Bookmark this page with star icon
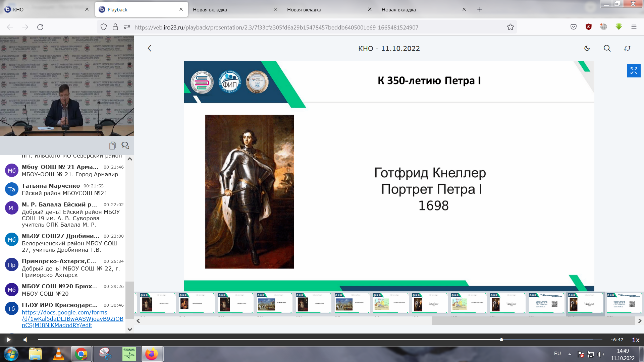Viewport: 644px width, 362px height. pos(510,27)
